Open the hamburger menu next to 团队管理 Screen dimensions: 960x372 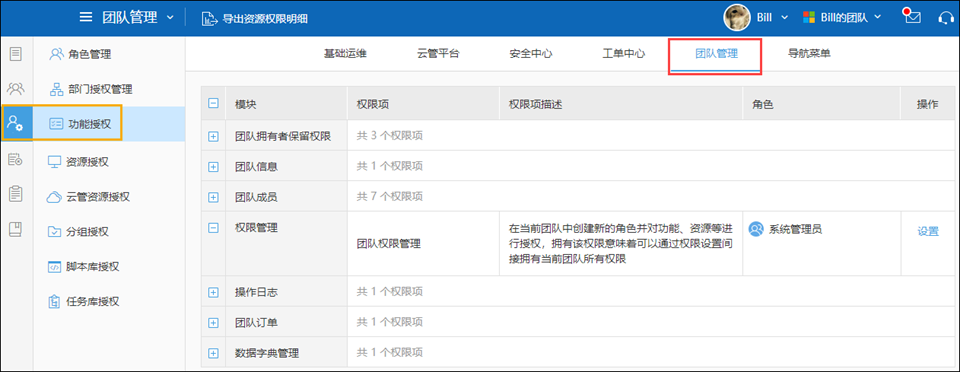pos(86,17)
